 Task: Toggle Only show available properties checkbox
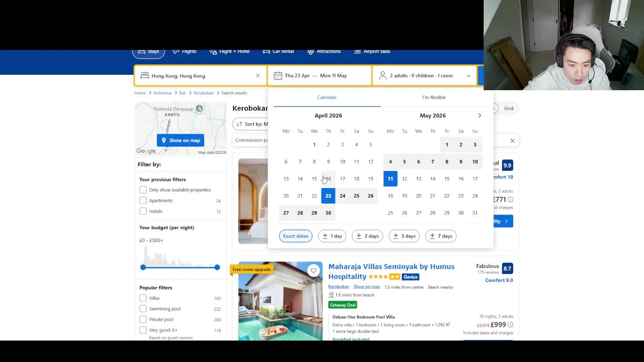(143, 190)
